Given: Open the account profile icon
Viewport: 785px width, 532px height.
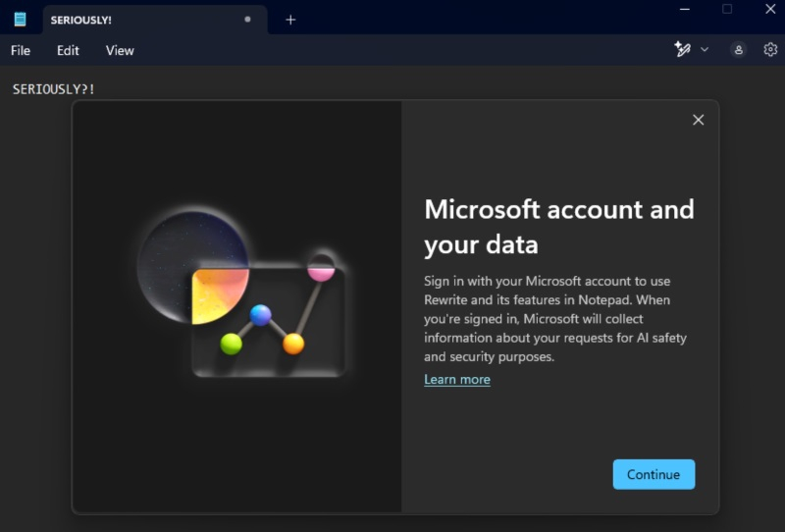Looking at the screenshot, I should pyautogui.click(x=738, y=49).
